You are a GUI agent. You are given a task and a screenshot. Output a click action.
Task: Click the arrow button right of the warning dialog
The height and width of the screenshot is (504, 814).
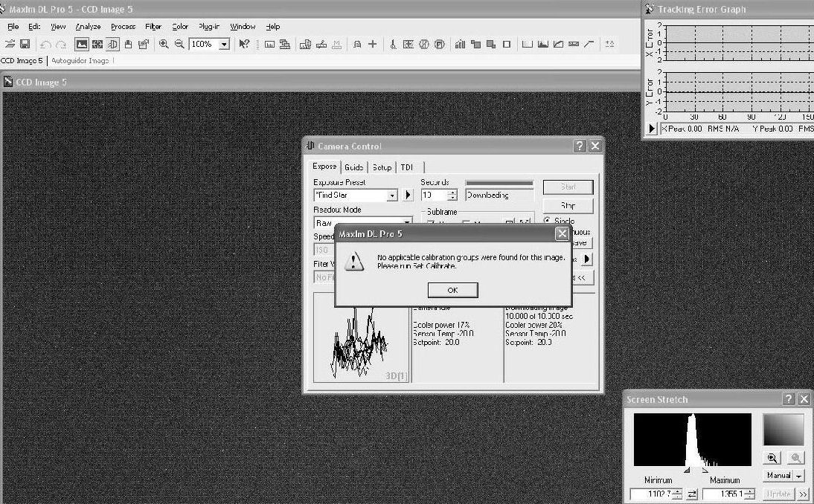pos(586,259)
